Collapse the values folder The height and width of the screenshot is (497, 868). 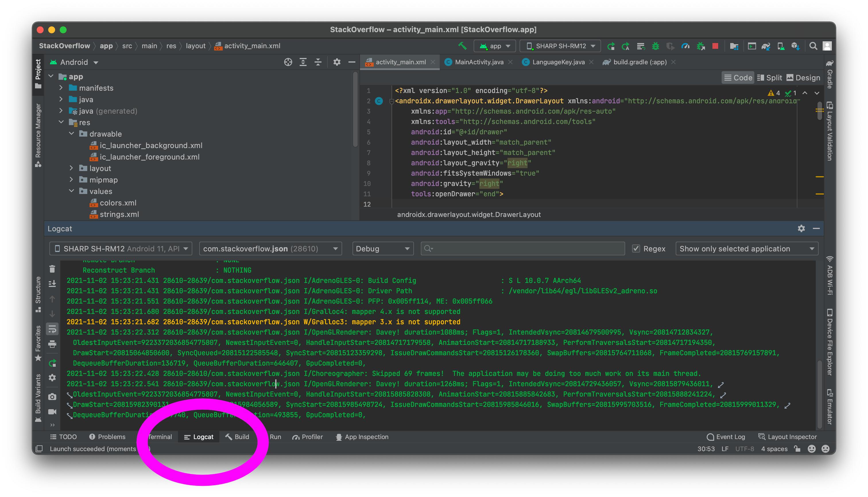(x=71, y=191)
